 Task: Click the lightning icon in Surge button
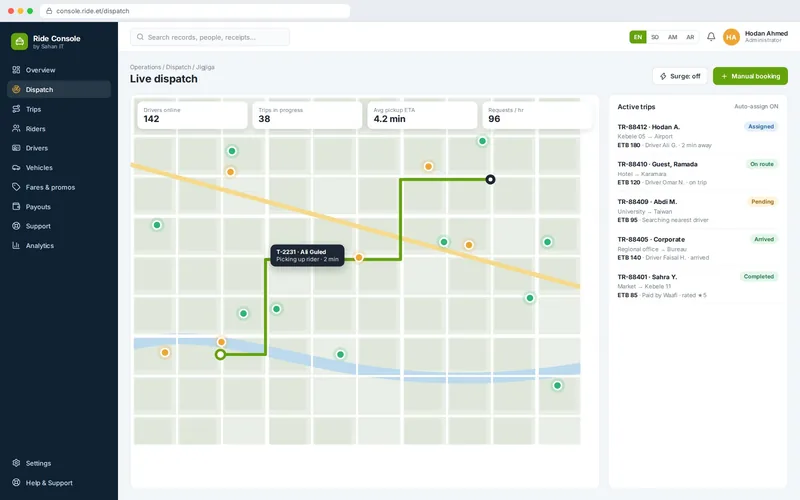[x=663, y=76]
